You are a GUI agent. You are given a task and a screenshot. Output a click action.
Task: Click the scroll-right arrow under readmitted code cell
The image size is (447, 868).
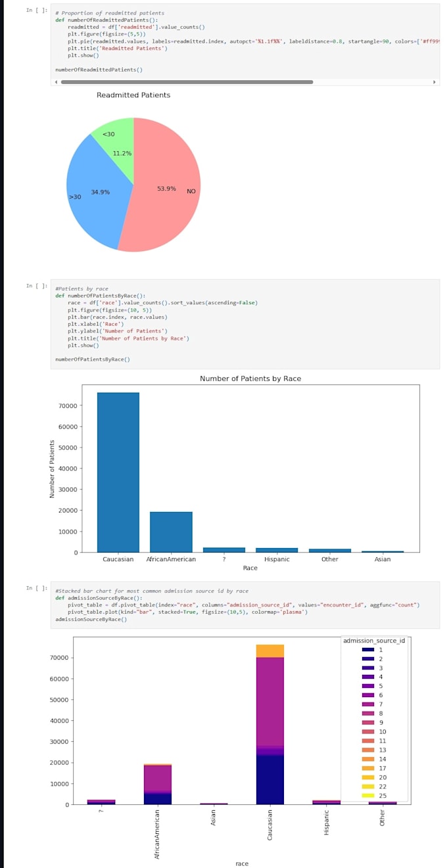tap(435, 82)
